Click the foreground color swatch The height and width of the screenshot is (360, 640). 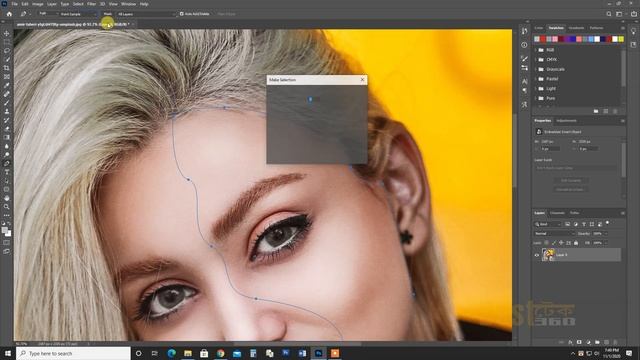coord(5,231)
